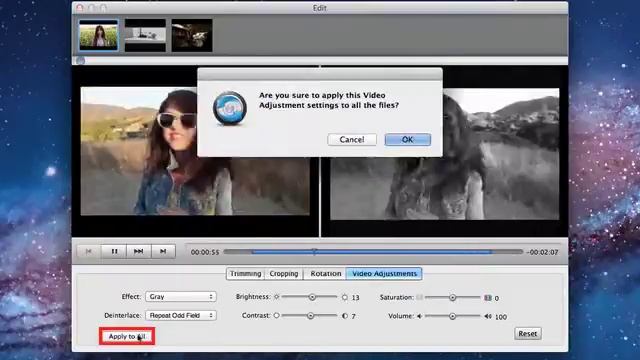Image resolution: width=640 pixels, height=360 pixels.
Task: Click the high contrast half-circle icon
Action: pyautogui.click(x=345, y=316)
